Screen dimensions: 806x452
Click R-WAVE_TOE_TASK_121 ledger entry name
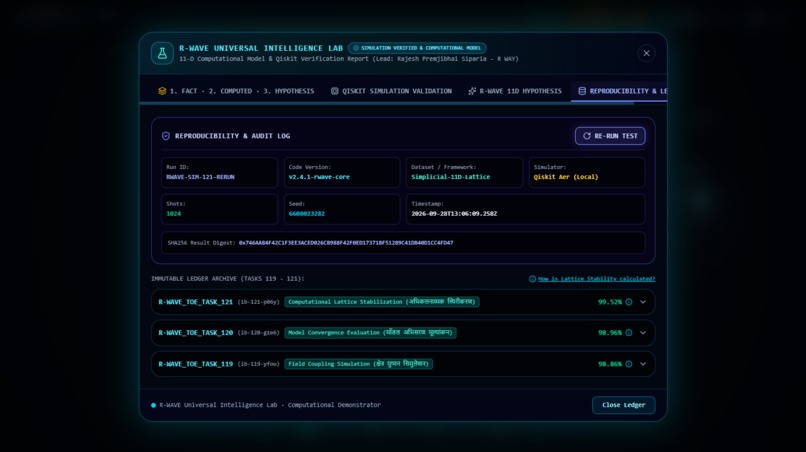click(195, 302)
